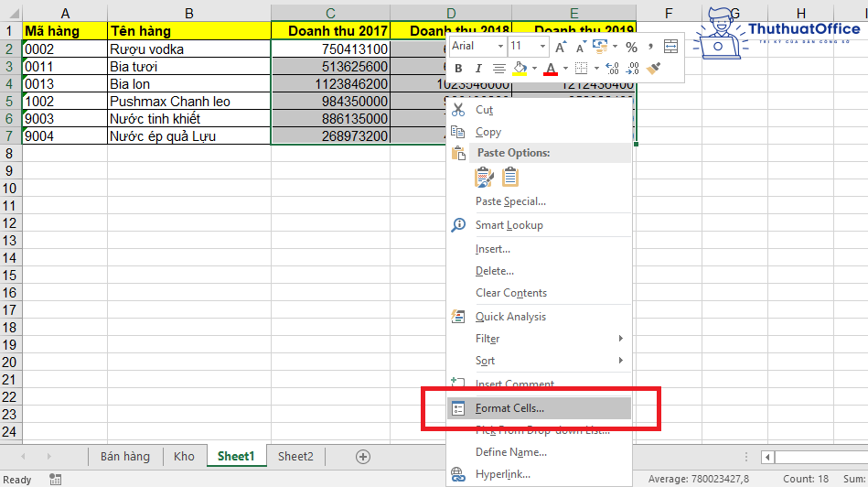Select column H header

pyautogui.click(x=800, y=13)
